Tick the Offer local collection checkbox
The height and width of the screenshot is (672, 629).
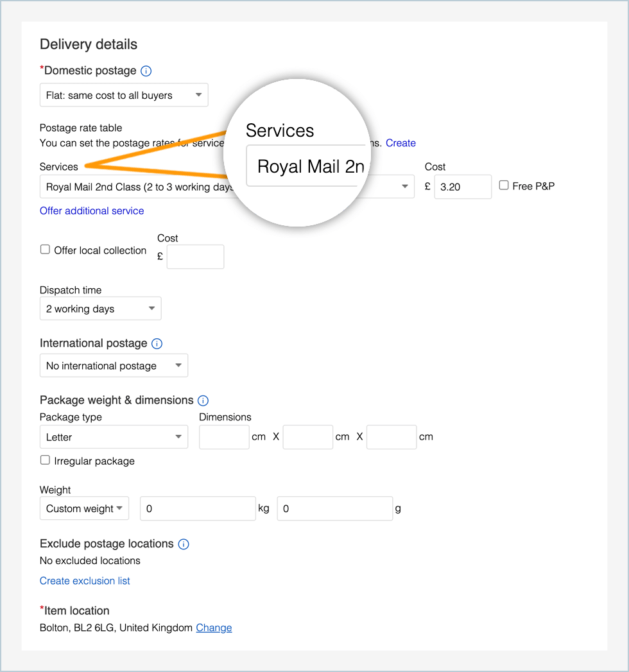[46, 250]
